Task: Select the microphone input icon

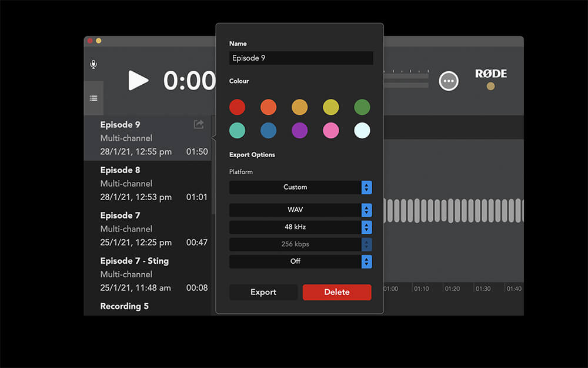Action: coord(93,64)
